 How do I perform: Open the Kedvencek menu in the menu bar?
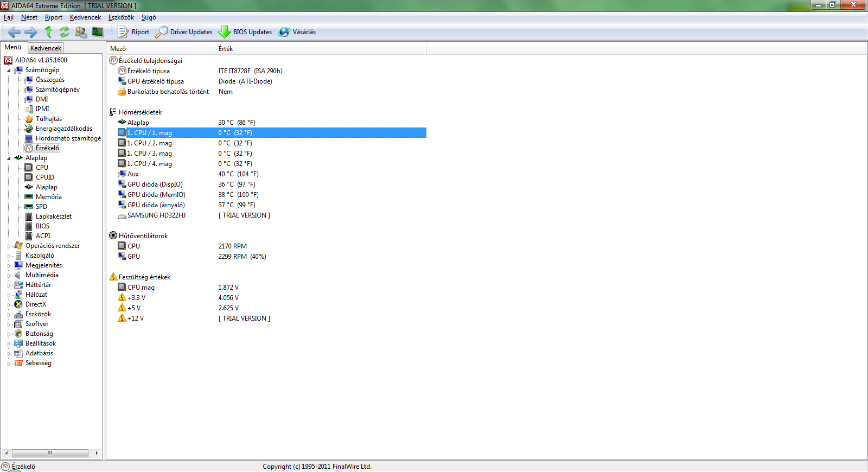pos(85,17)
